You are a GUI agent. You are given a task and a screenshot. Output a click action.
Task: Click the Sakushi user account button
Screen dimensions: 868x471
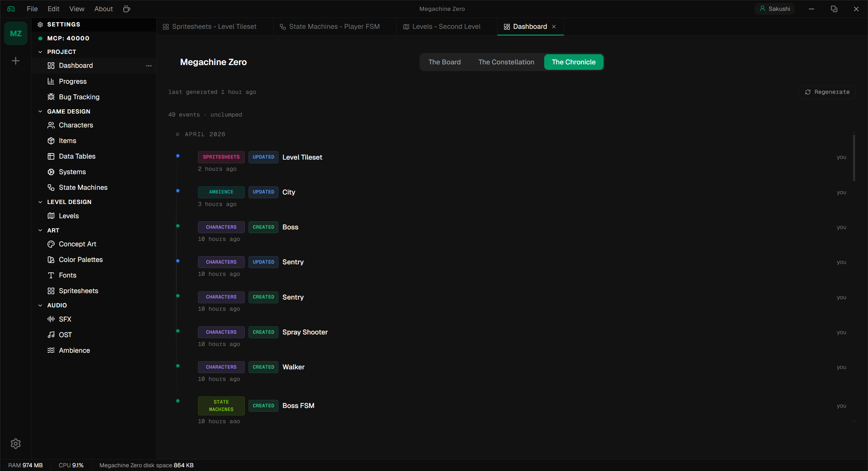[775, 9]
